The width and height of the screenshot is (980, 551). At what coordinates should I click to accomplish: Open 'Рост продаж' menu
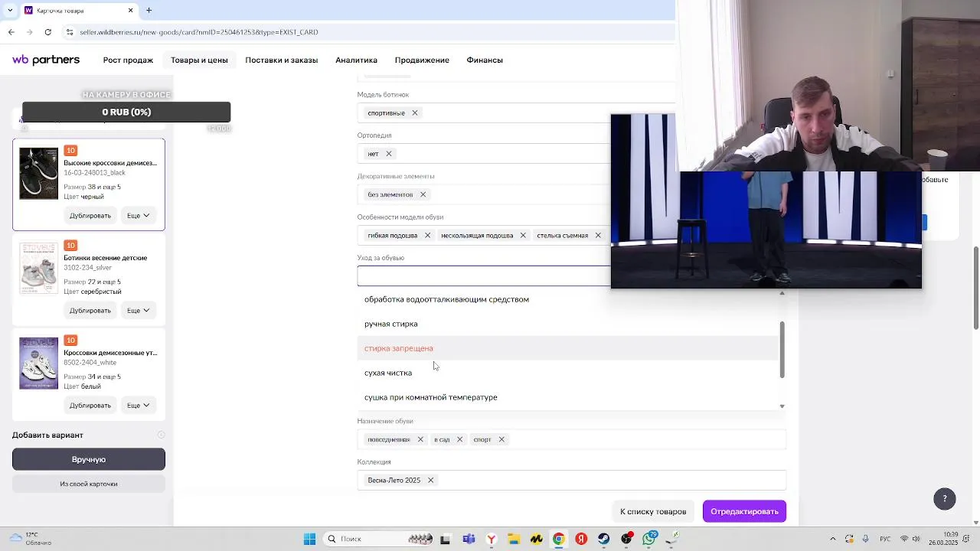(x=128, y=60)
